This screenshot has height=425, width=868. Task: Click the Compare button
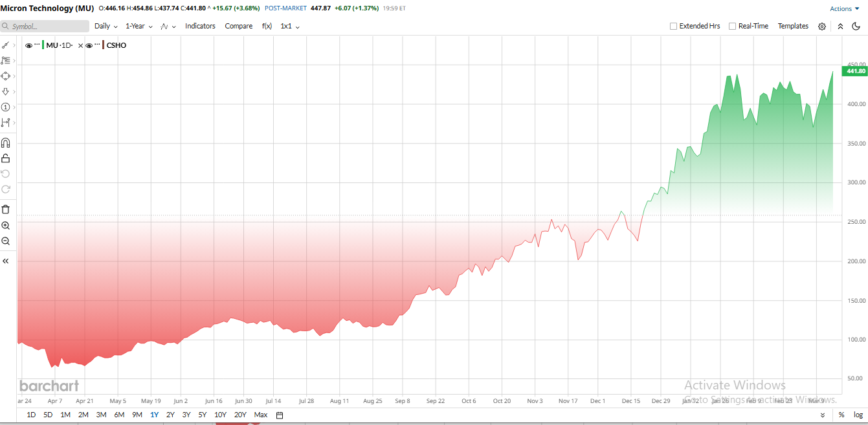coord(239,26)
